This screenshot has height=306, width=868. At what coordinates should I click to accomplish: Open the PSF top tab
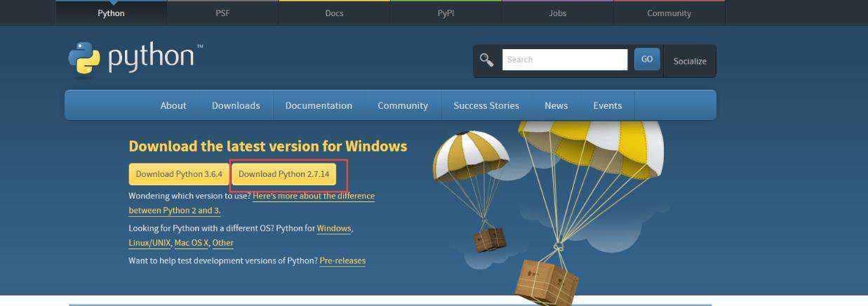point(222,13)
